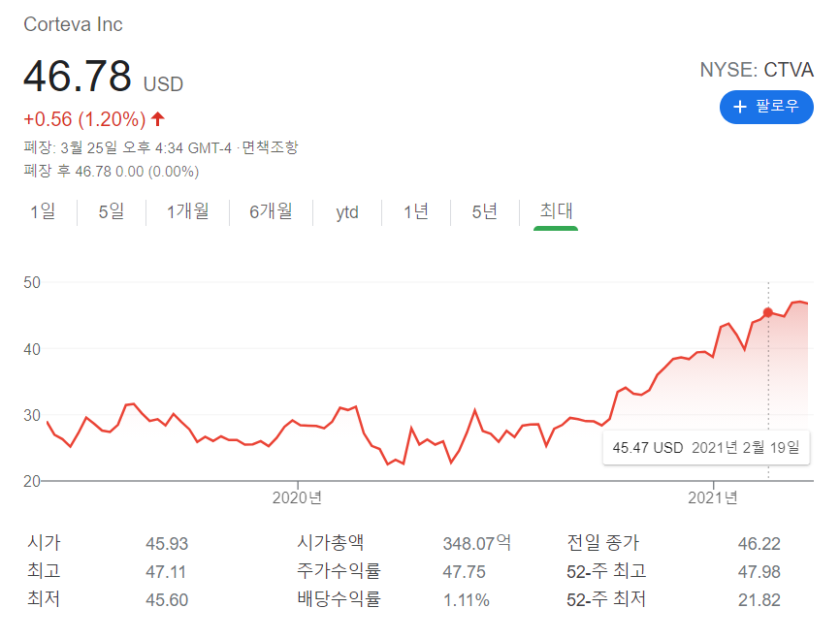Click the 시가총액 value 348.07억

[x=477, y=544]
